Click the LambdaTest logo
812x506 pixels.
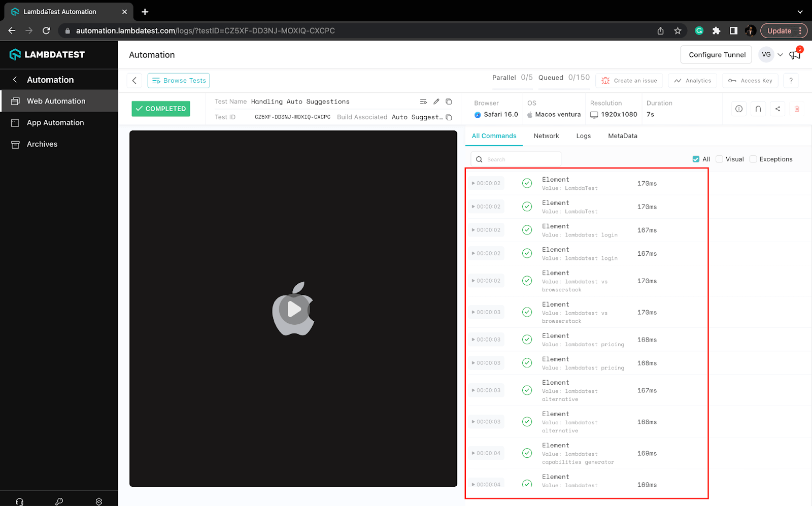pyautogui.click(x=47, y=54)
